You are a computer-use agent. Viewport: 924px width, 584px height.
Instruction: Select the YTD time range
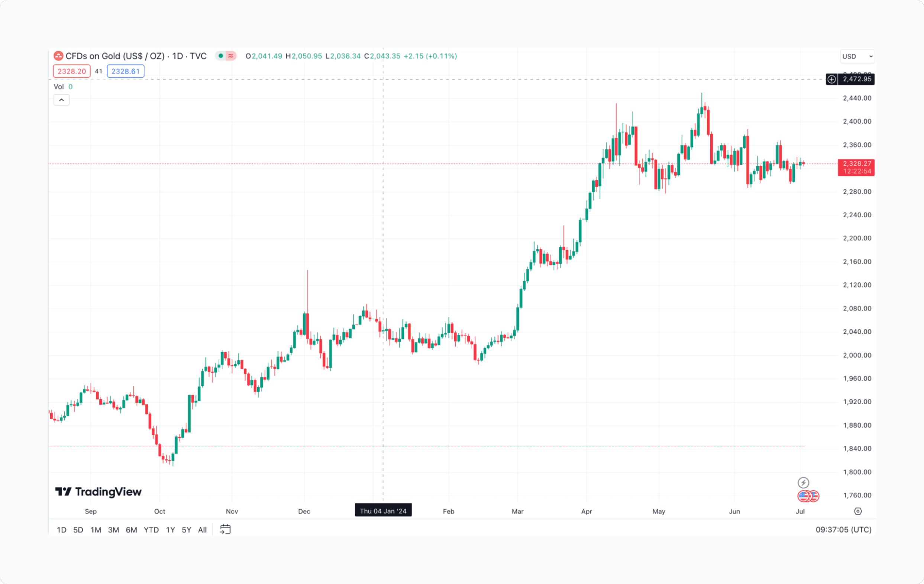(151, 530)
